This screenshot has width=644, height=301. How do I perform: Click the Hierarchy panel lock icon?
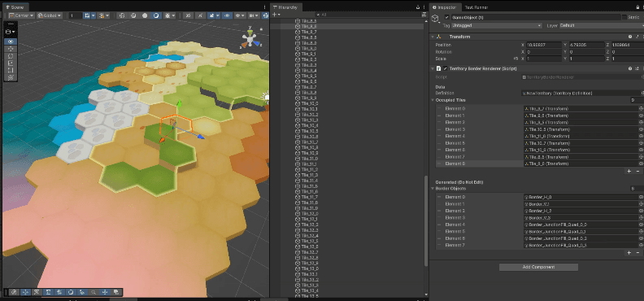coord(418,7)
